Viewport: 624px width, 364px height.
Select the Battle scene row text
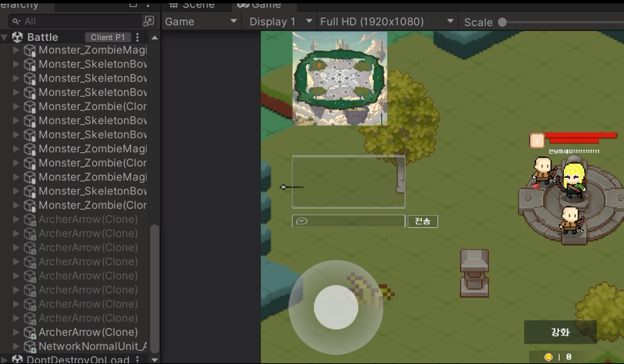42,37
